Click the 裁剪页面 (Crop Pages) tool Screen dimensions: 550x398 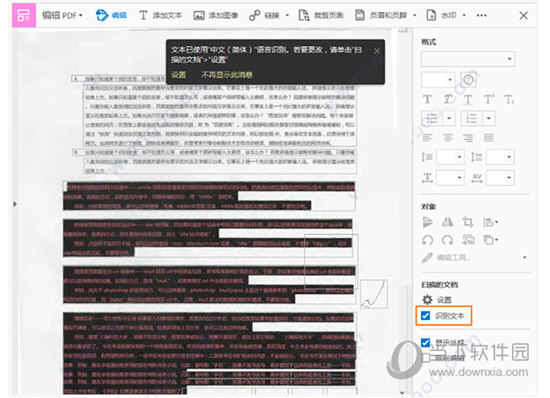coord(321,15)
